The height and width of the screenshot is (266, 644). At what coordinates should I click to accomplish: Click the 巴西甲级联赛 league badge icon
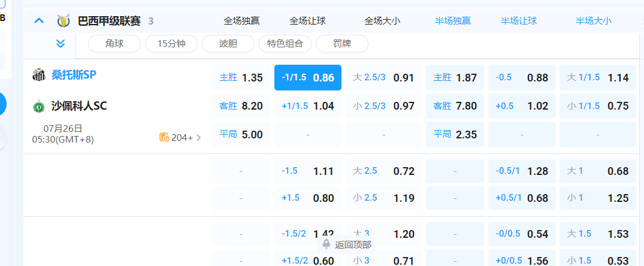pyautogui.click(x=64, y=20)
